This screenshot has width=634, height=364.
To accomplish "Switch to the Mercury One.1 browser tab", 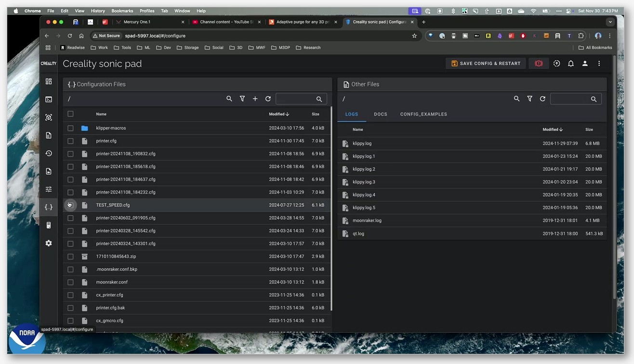I will coord(150,22).
